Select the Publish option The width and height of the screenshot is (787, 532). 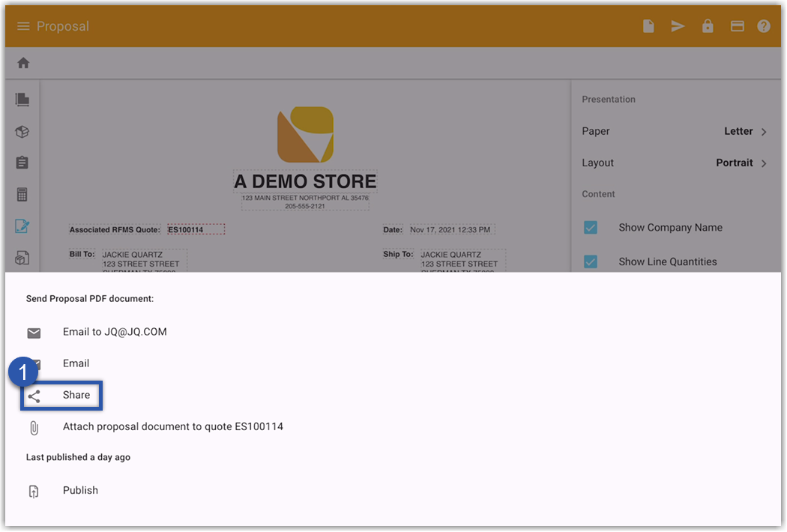click(x=80, y=490)
